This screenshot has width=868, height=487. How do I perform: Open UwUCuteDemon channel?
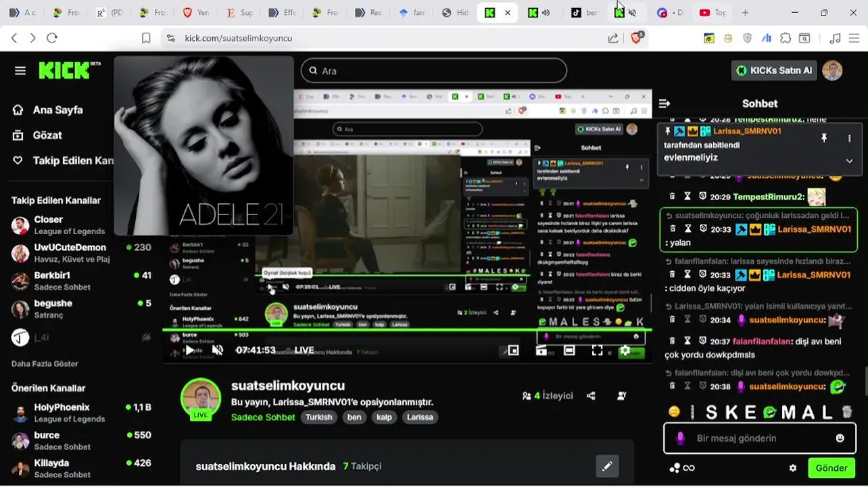tap(81, 253)
